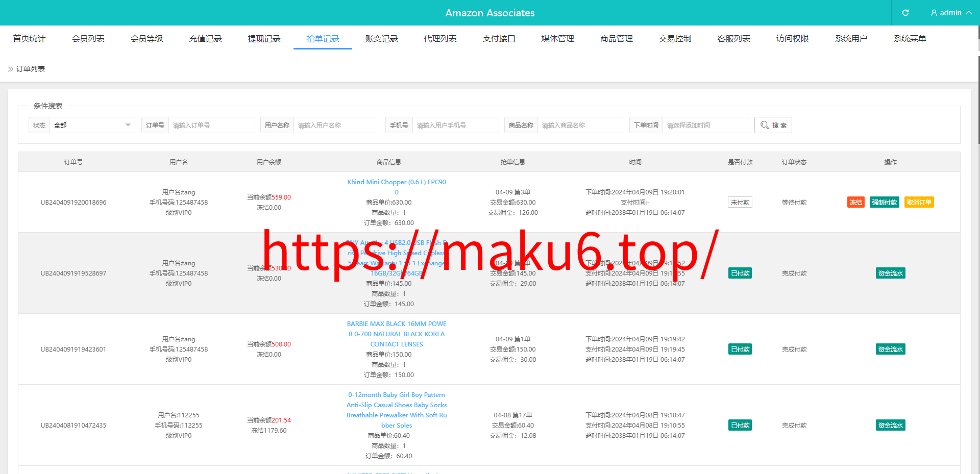
Task: Switch to the 充值记录 tab
Action: [x=205, y=38]
